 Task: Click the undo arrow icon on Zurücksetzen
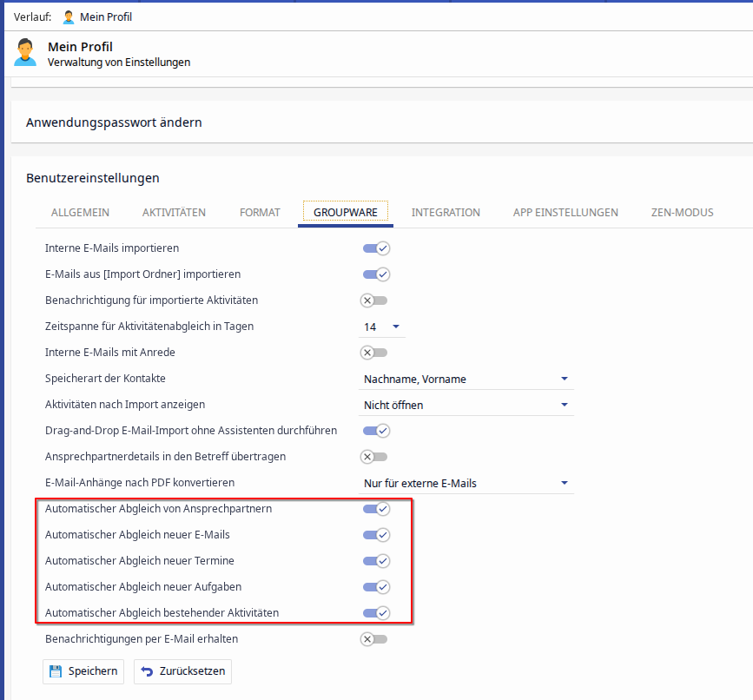[148, 671]
